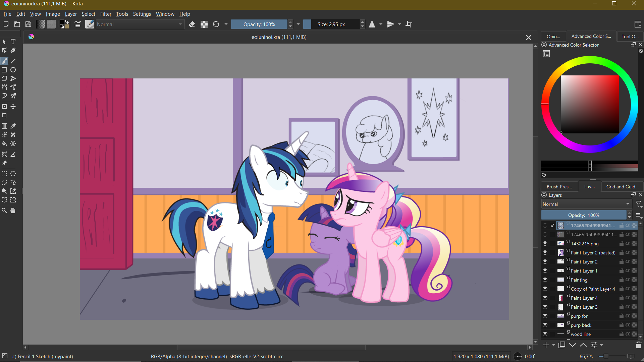Switch to the Onion Skins tab
This screenshot has height=362, width=644.
(553, 37)
